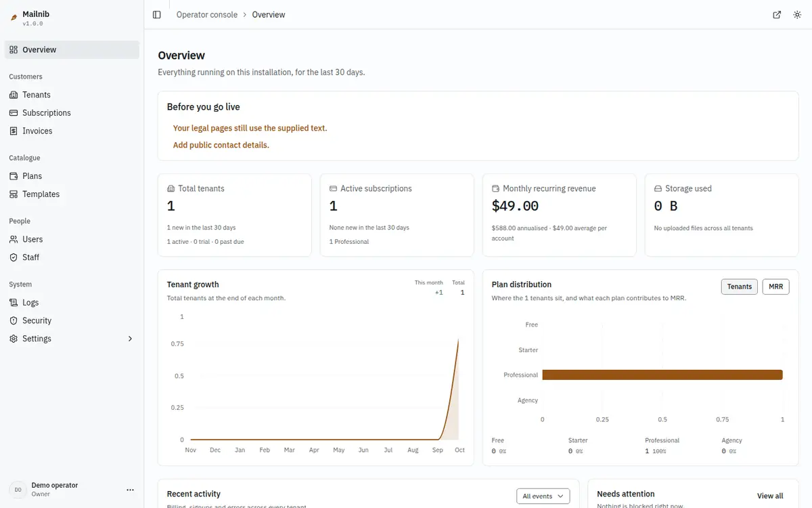Viewport: 812px width, 508px height.
Task: Click the Oct label on growth chart
Action: (459, 450)
